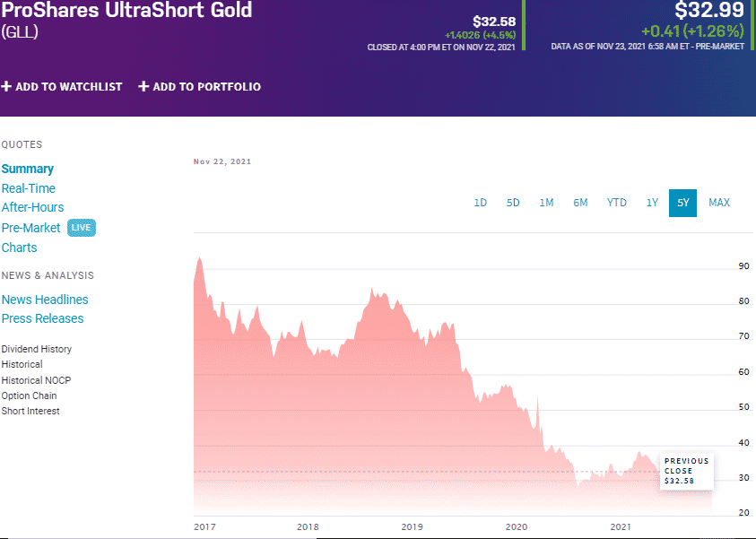Switch to the 1D chart range
Image resolution: width=756 pixels, height=539 pixels.
pyautogui.click(x=480, y=203)
